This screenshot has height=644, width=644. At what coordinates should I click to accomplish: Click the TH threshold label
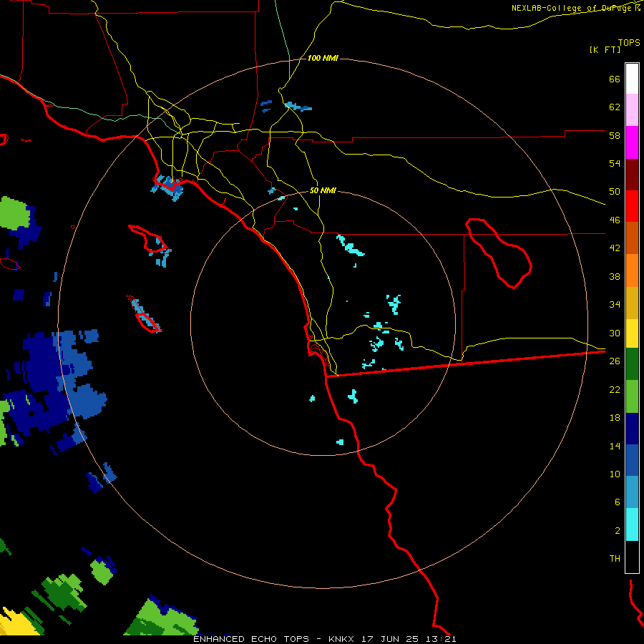pyautogui.click(x=615, y=559)
